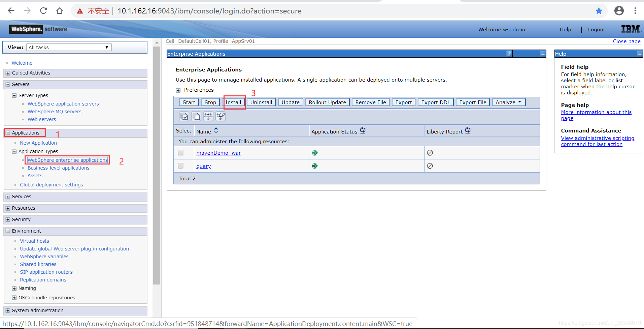The image size is (644, 329).
Task: Collapse the Environment section
Action: tap(8, 231)
